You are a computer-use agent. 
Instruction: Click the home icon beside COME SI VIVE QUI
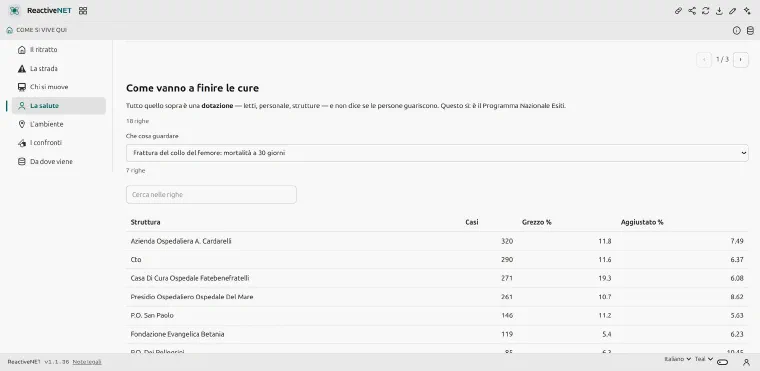[10, 30]
